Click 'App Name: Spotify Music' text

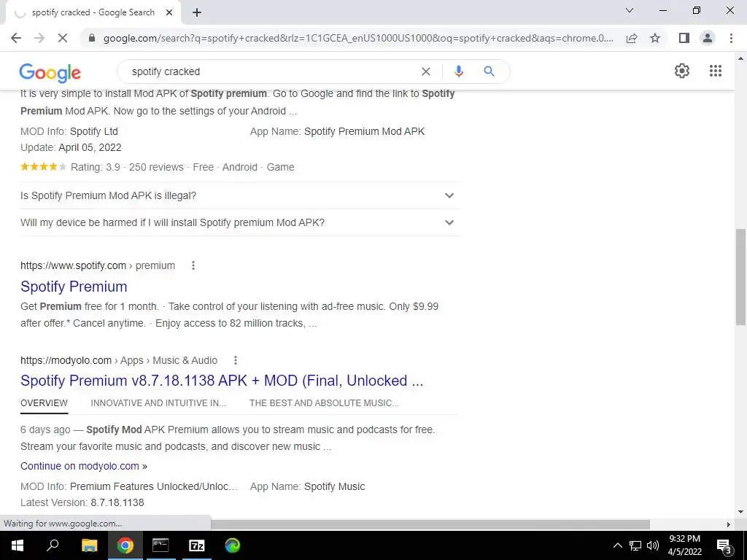[308, 486]
